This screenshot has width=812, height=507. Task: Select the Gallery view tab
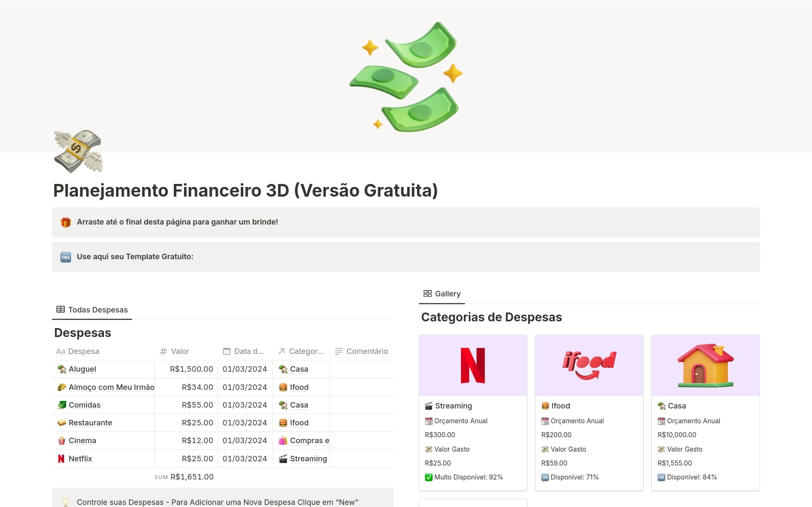(442, 293)
